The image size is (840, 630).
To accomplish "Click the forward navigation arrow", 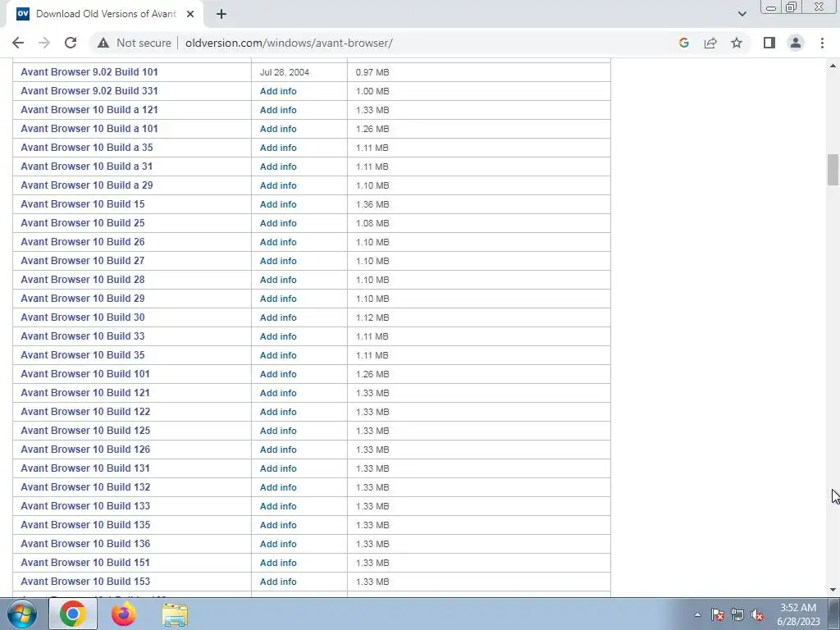I will (44, 43).
